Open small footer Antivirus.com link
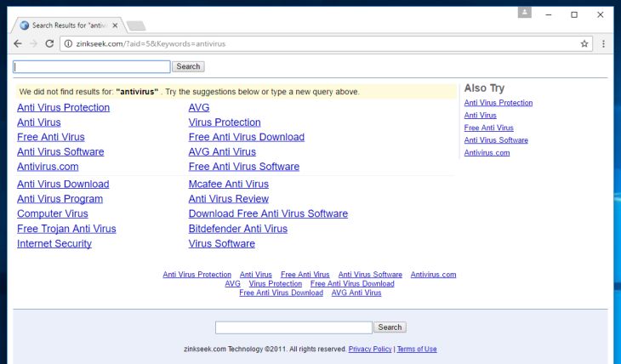This screenshot has height=364, width=621. [433, 275]
